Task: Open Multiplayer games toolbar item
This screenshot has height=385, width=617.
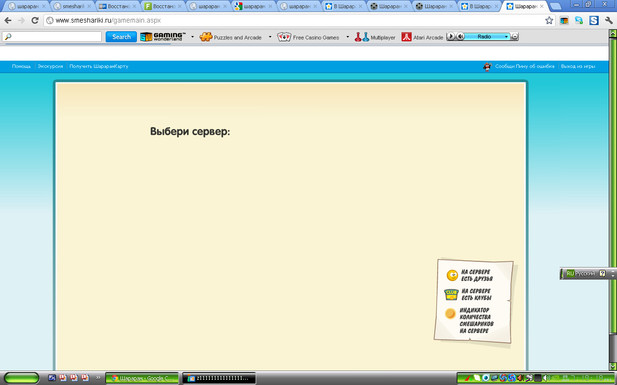Action: (x=375, y=37)
